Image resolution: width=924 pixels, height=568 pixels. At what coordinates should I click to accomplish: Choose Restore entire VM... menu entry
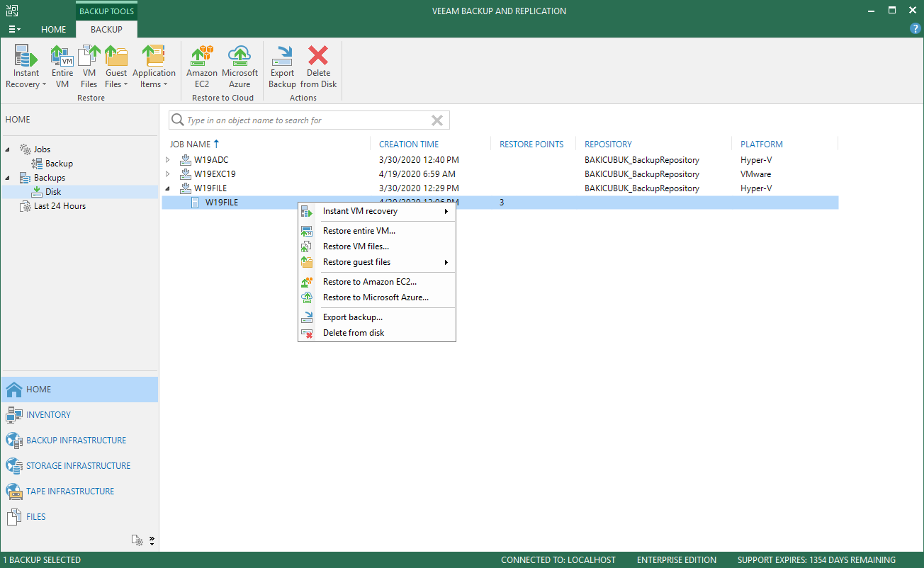(x=377, y=231)
